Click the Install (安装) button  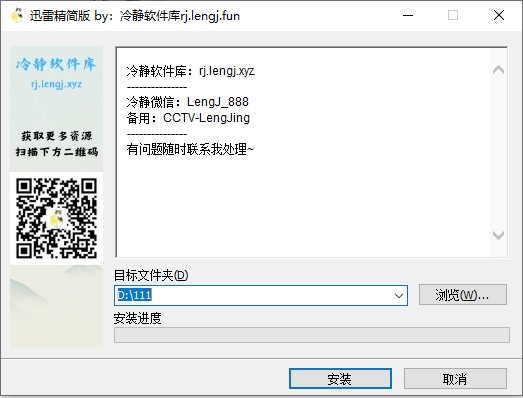(x=340, y=379)
